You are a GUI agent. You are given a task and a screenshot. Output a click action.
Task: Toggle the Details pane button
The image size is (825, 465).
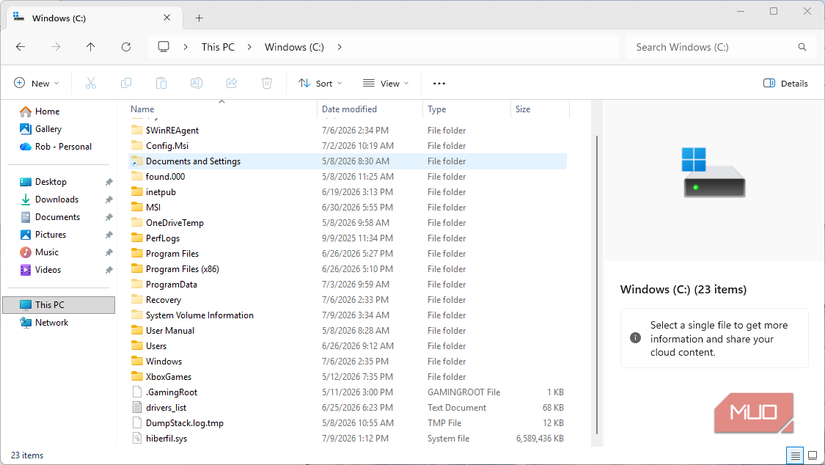point(786,83)
